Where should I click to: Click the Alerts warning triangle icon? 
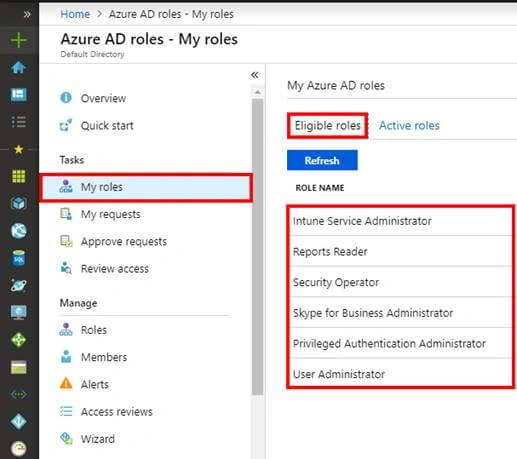(x=66, y=383)
